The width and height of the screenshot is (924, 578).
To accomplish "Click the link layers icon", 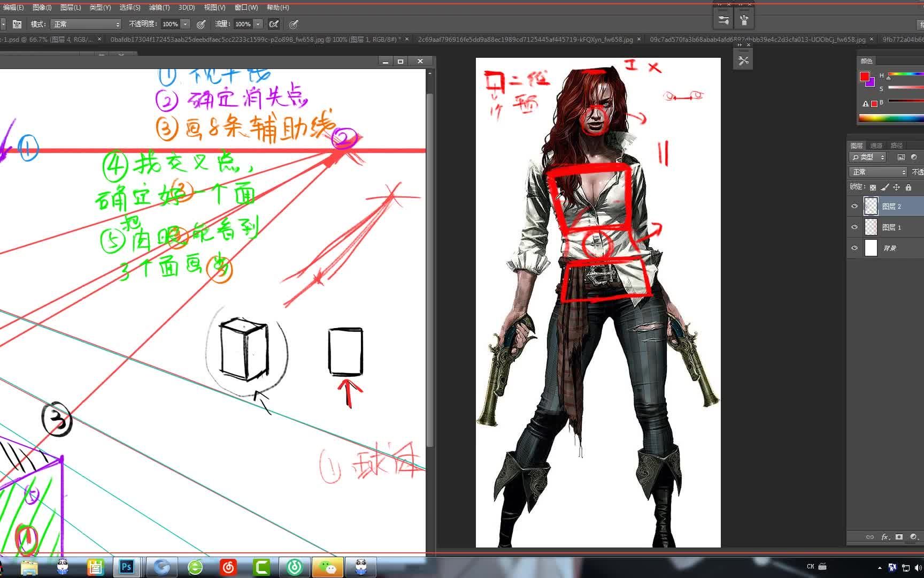I will pyautogui.click(x=869, y=537).
